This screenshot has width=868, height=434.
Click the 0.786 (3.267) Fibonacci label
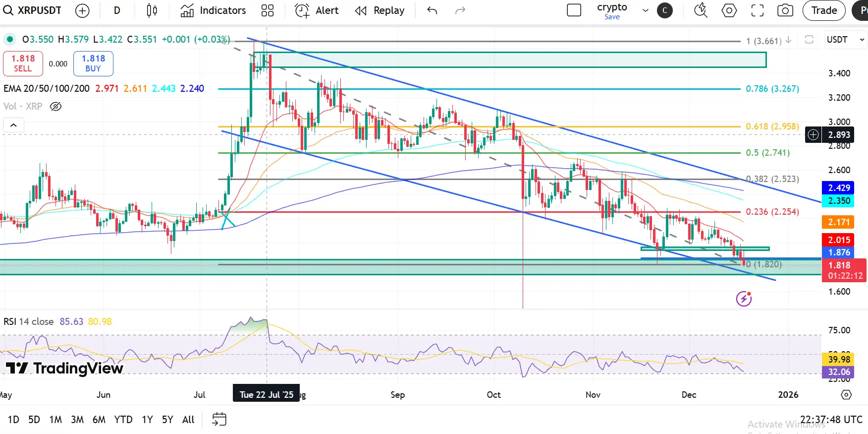tap(772, 89)
